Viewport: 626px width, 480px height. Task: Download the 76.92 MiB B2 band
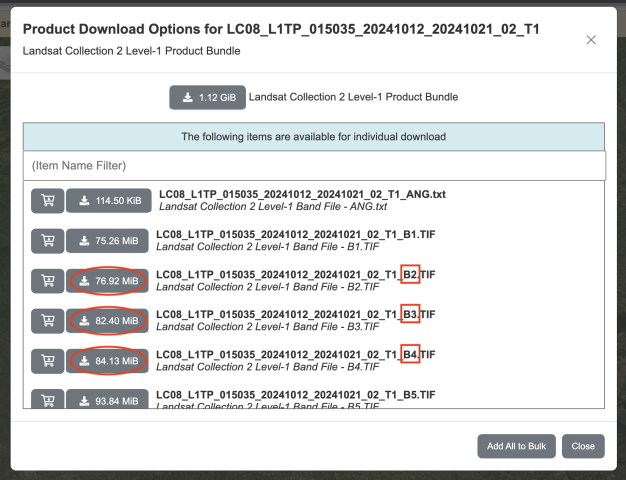[107, 281]
